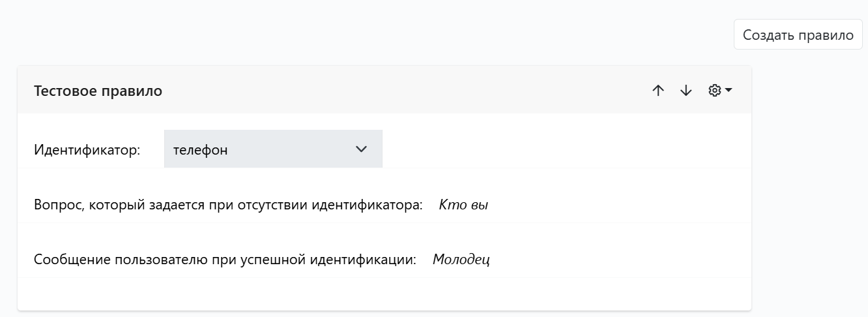Click the word телефон inside the select
Image resolution: width=868 pixels, height=317 pixels.
click(x=201, y=150)
